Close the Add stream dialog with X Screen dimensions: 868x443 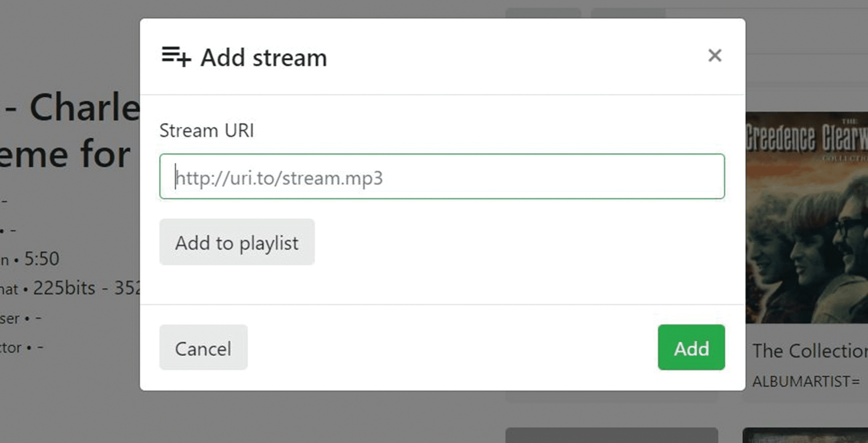(x=715, y=55)
